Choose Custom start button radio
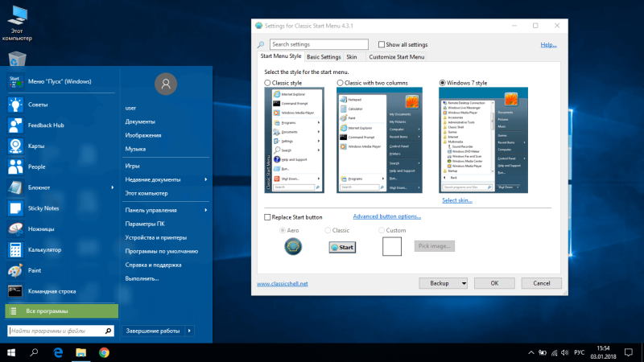Screen dimensions: 644x362 click(382, 230)
